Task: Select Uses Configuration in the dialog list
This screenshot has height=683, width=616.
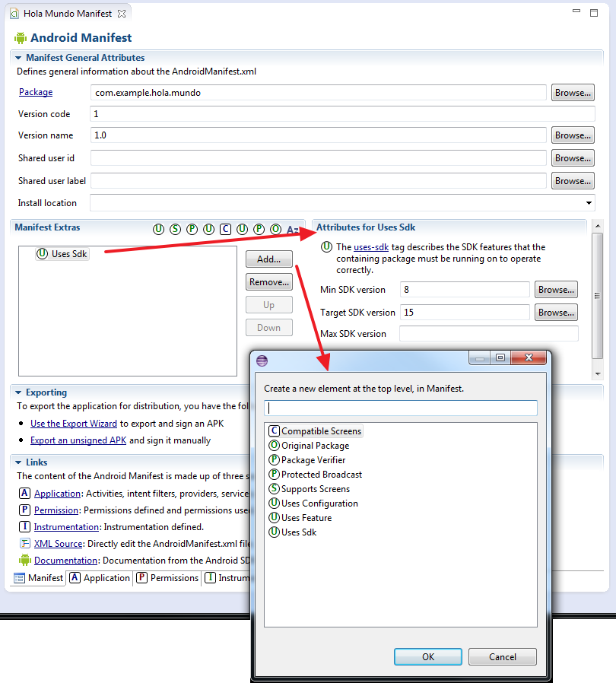Action: click(319, 504)
